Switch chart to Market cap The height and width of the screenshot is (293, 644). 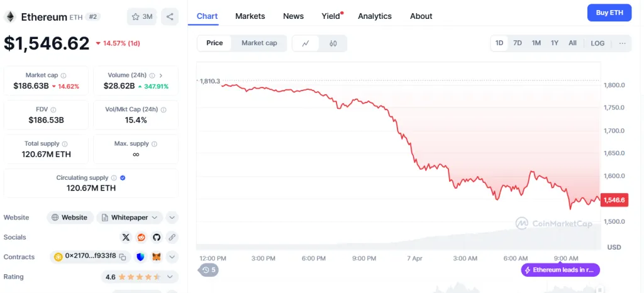pos(259,43)
